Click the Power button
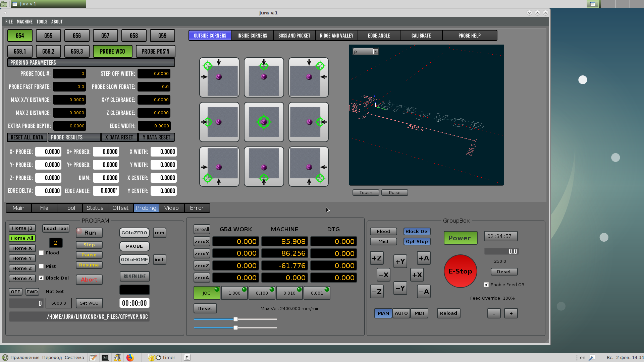The width and height of the screenshot is (644, 362). coord(460,238)
